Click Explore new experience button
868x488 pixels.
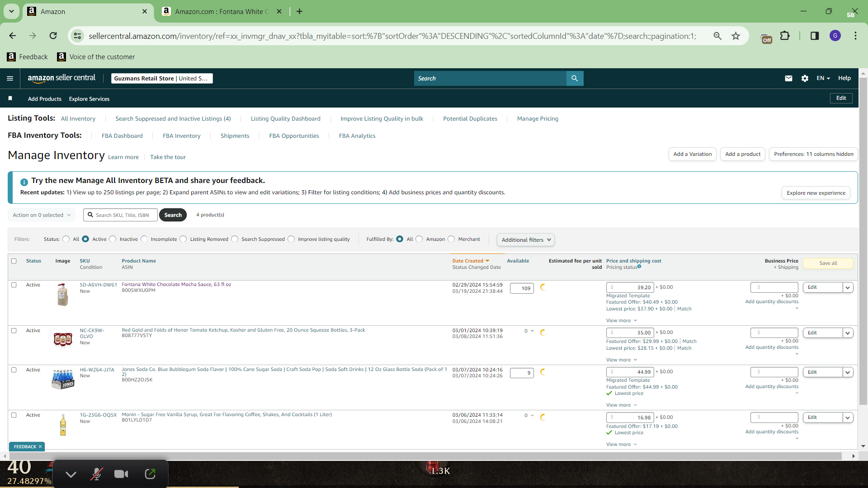tap(816, 193)
